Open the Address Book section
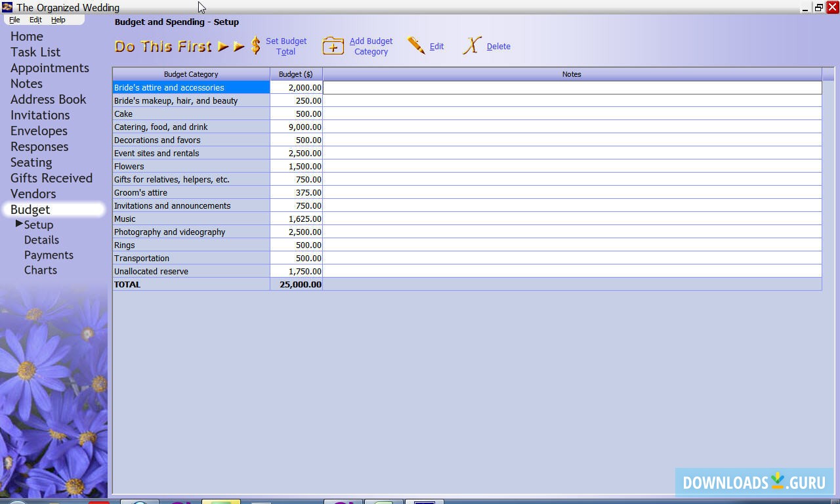 [x=48, y=99]
